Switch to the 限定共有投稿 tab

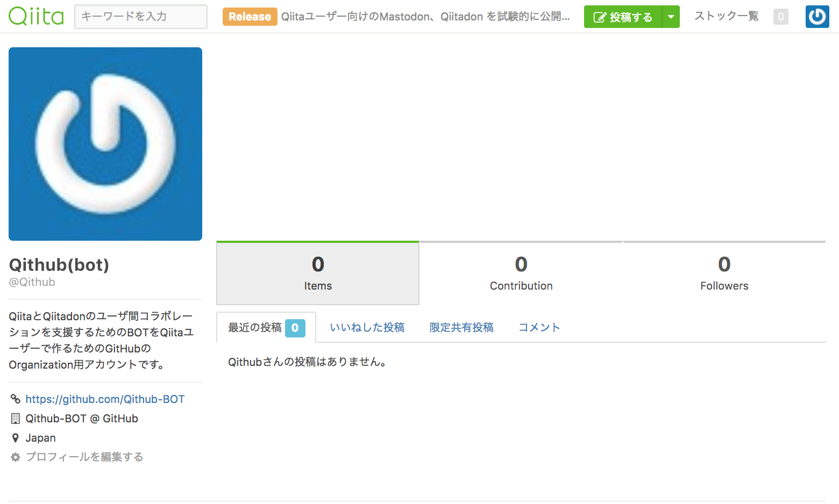point(461,327)
